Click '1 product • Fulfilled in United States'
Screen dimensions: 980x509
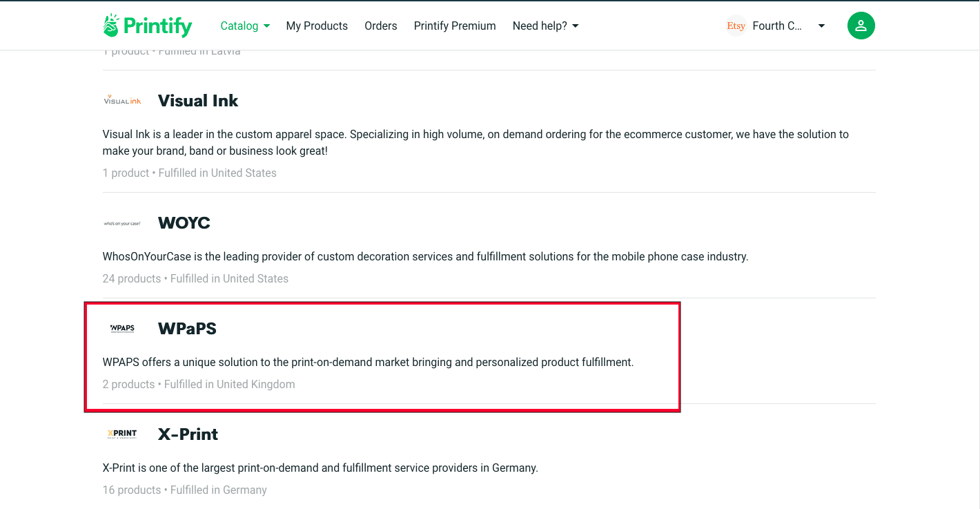[190, 173]
